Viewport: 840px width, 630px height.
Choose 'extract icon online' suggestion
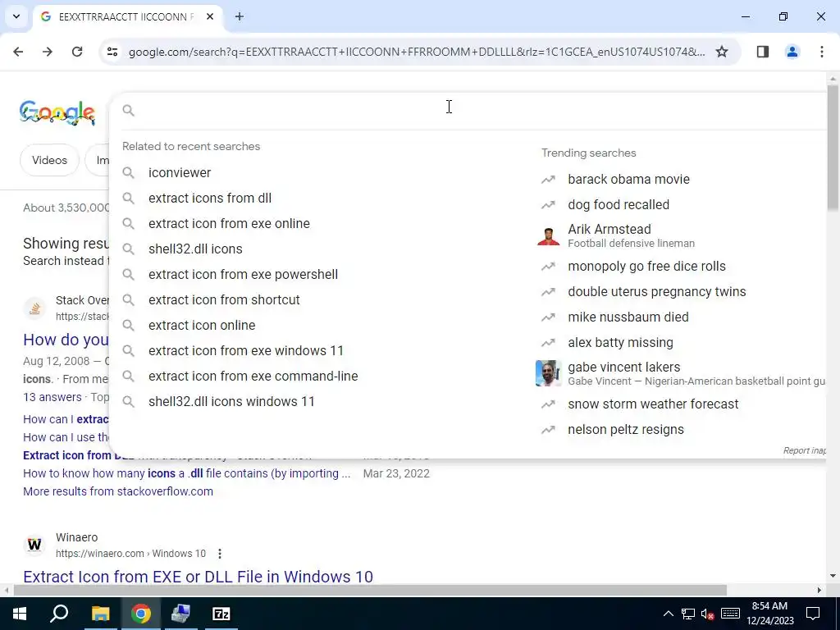coord(202,325)
